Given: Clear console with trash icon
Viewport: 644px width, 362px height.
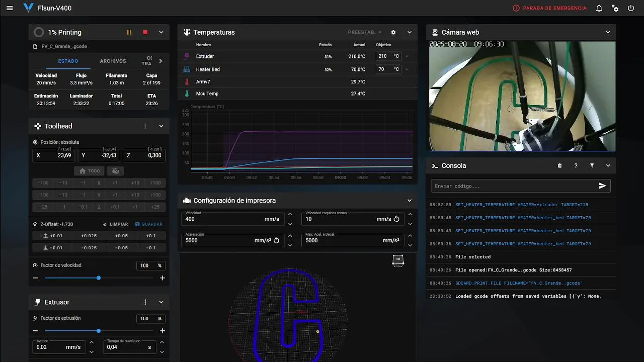Looking at the screenshot, I should pos(560,165).
